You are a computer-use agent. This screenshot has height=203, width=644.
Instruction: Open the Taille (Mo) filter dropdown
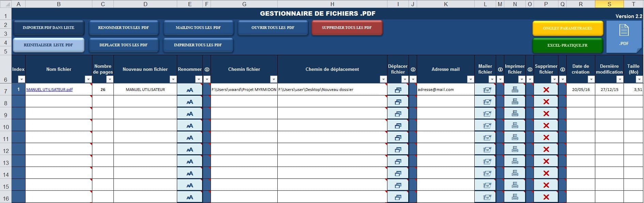[639, 79]
